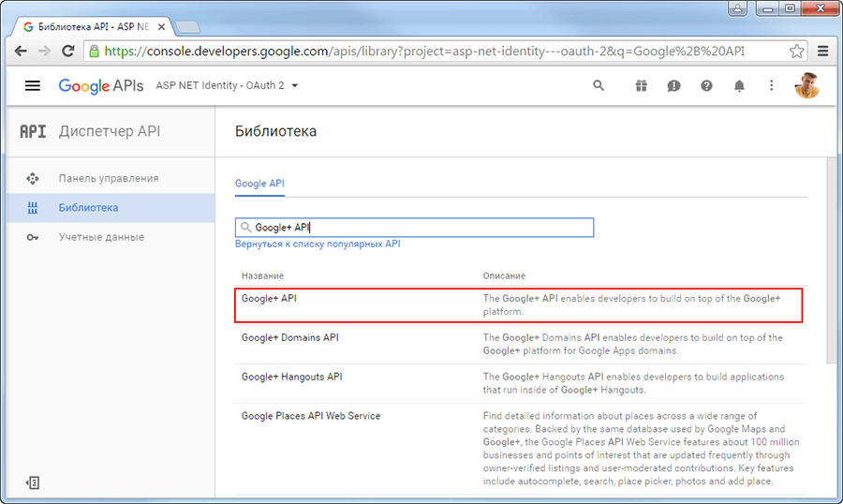Open the notifications bell

point(739,85)
